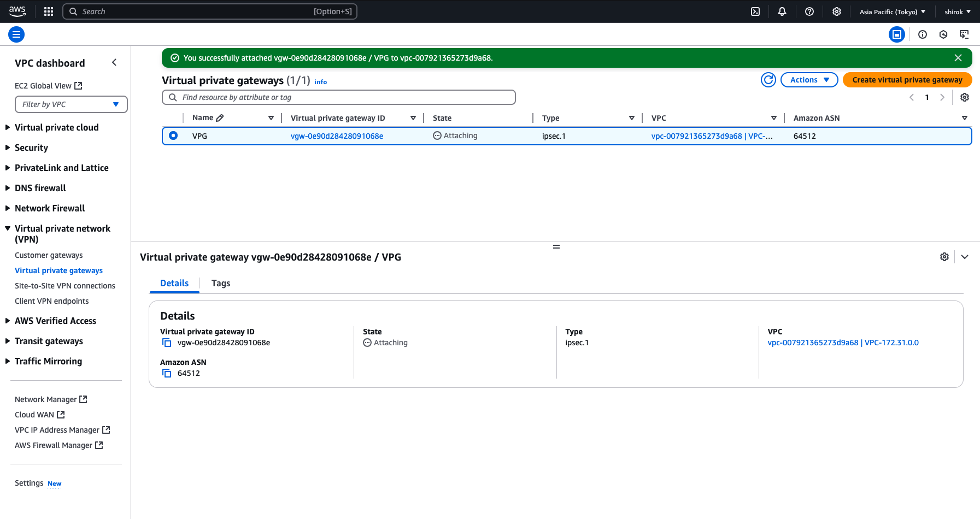Open the VPC-172.31.0.0 link in Details

tap(843, 343)
